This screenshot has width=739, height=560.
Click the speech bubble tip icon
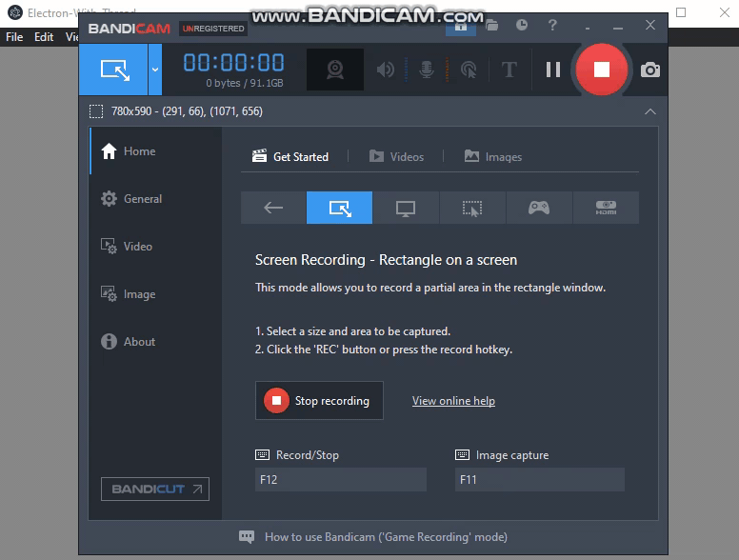(x=247, y=537)
